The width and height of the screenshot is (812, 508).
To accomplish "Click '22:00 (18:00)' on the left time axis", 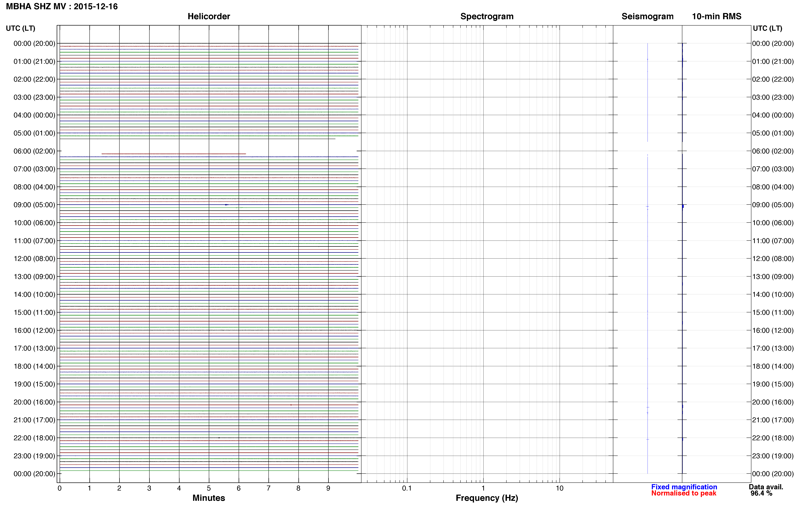I will pos(34,438).
